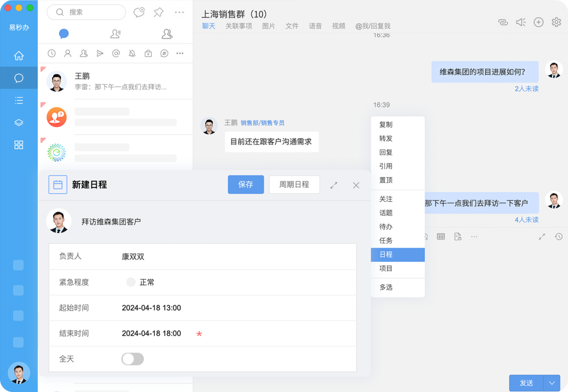568x392 pixels.
Task: Click the pin icon above chat list
Action: (x=158, y=12)
